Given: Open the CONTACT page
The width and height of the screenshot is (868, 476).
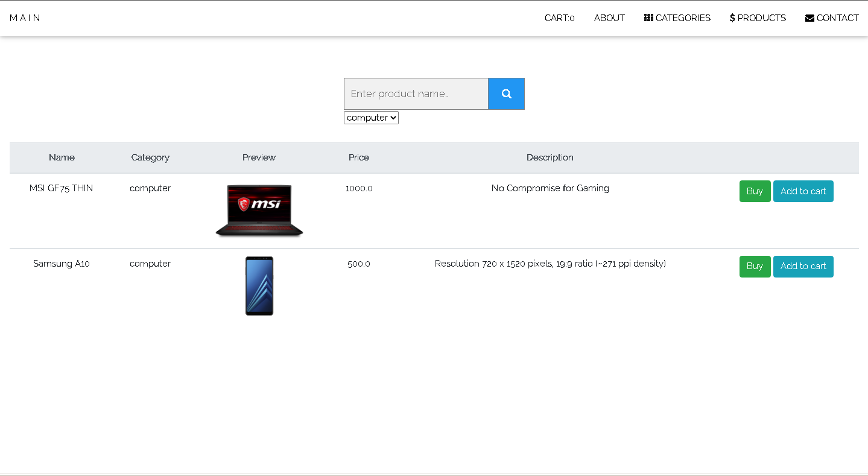Looking at the screenshot, I should tap(836, 17).
